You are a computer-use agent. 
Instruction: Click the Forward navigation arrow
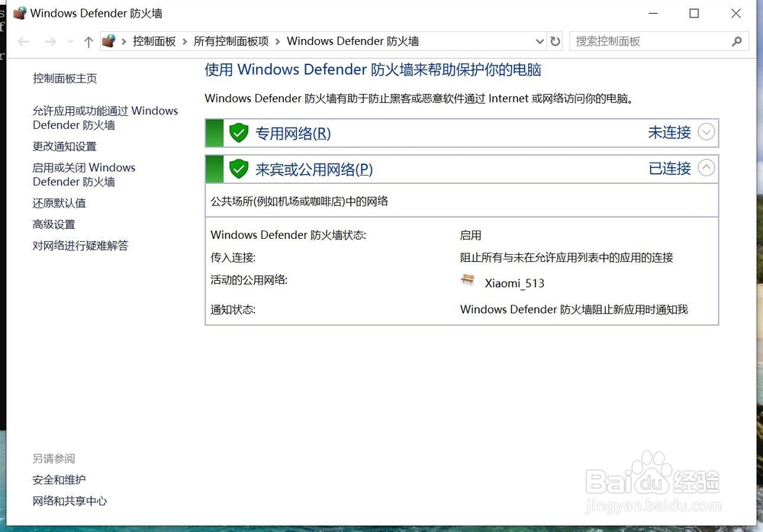click(x=50, y=42)
